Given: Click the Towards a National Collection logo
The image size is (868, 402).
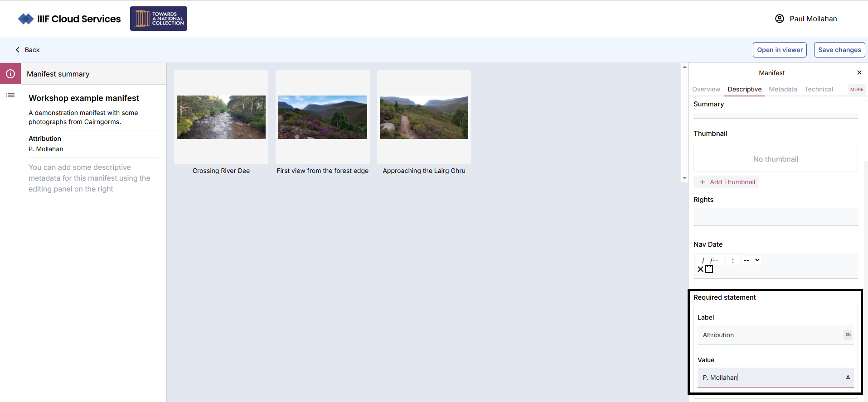Looking at the screenshot, I should pyautogui.click(x=159, y=19).
